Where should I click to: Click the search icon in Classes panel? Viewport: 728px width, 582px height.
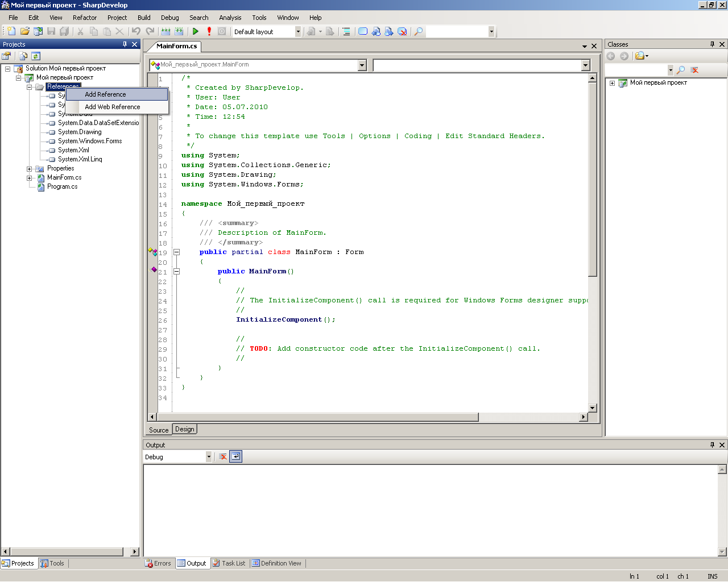coord(681,70)
